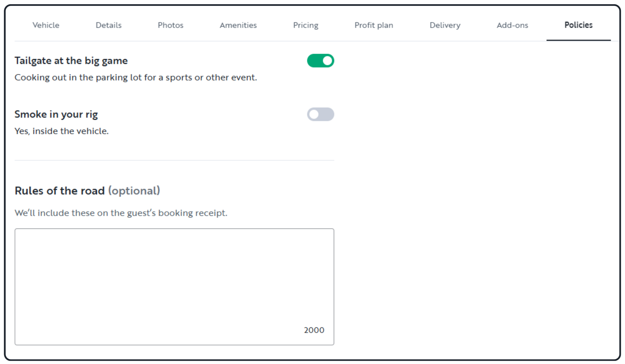Disable the Tailgate at the big game toggle
This screenshot has width=625, height=364.
[x=320, y=61]
